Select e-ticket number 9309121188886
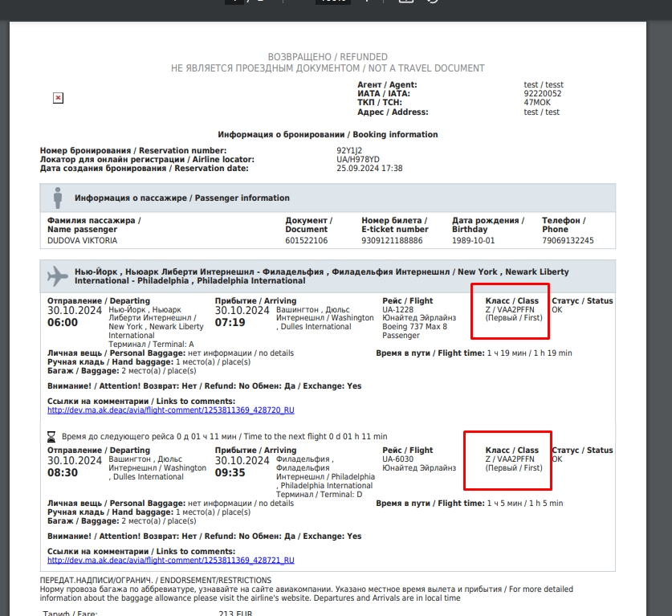 click(392, 240)
